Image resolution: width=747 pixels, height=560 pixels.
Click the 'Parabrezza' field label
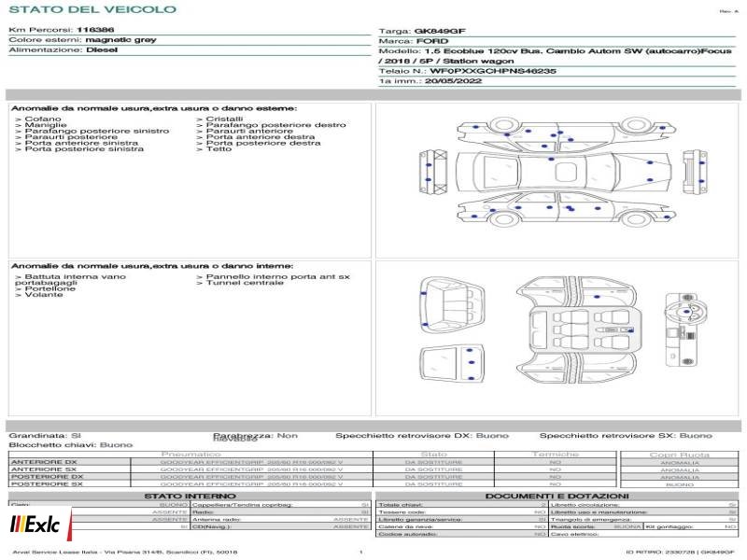tap(243, 436)
